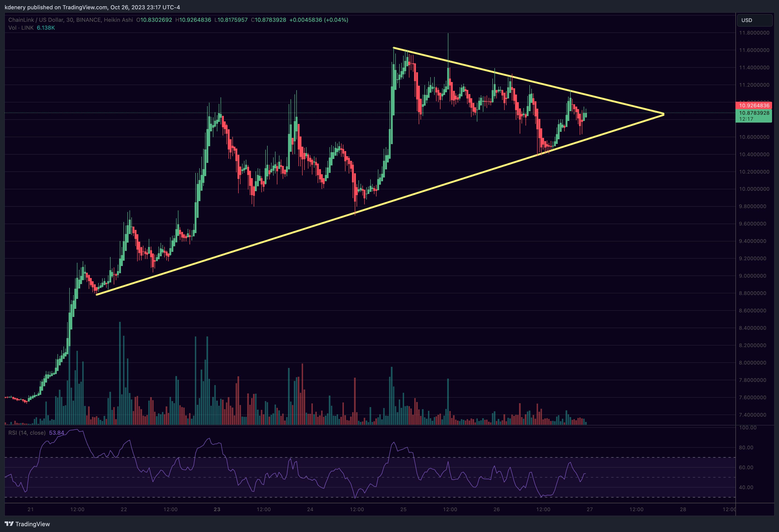Click the 28 date label on time axis
The height and width of the screenshot is (532, 779).
pyautogui.click(x=683, y=509)
